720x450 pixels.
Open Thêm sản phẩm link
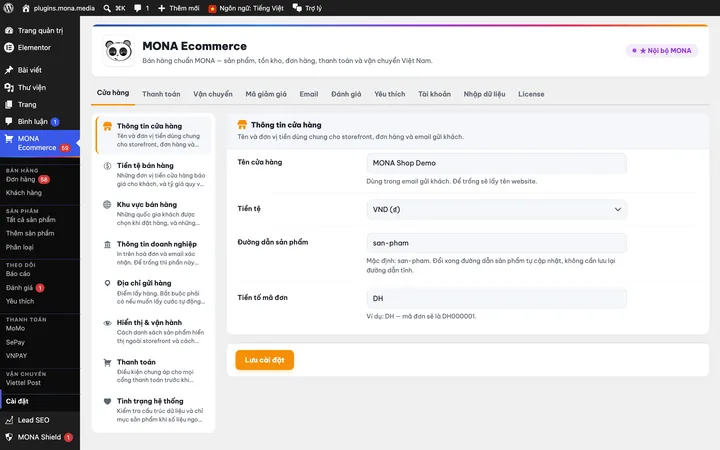(30, 233)
